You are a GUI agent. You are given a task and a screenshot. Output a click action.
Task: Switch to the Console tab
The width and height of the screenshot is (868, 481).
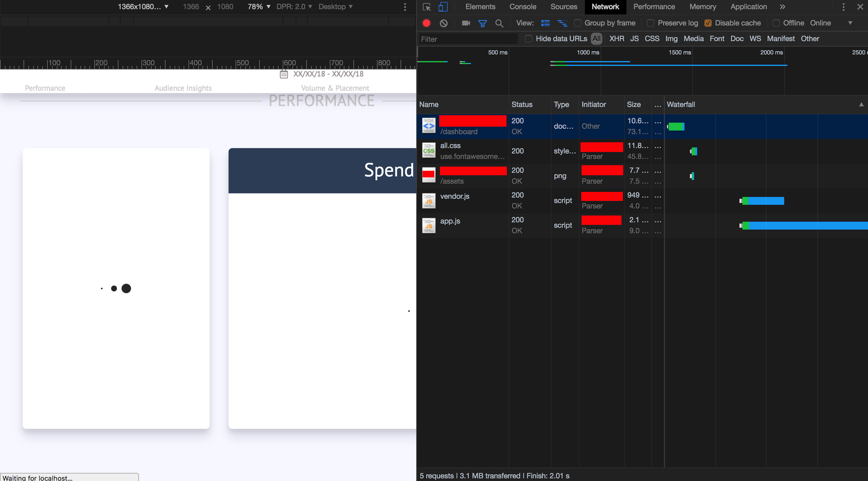[x=523, y=7]
